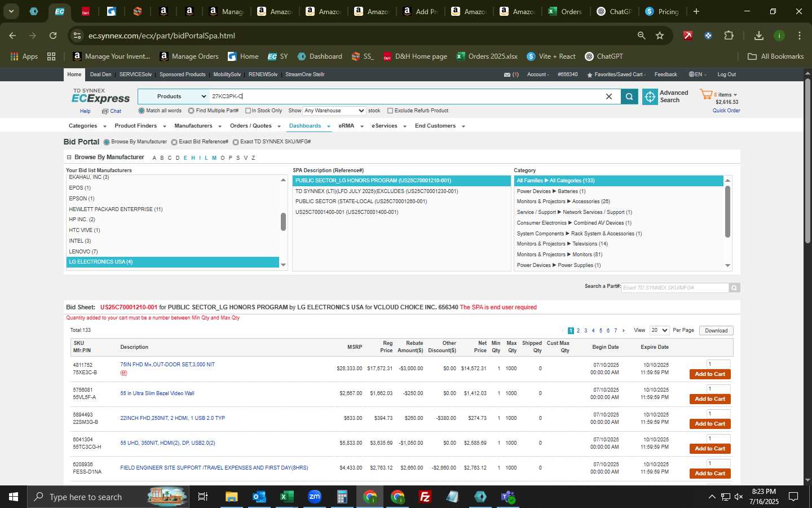
Task: Switch to the SERVICESolv tab
Action: coord(135,75)
